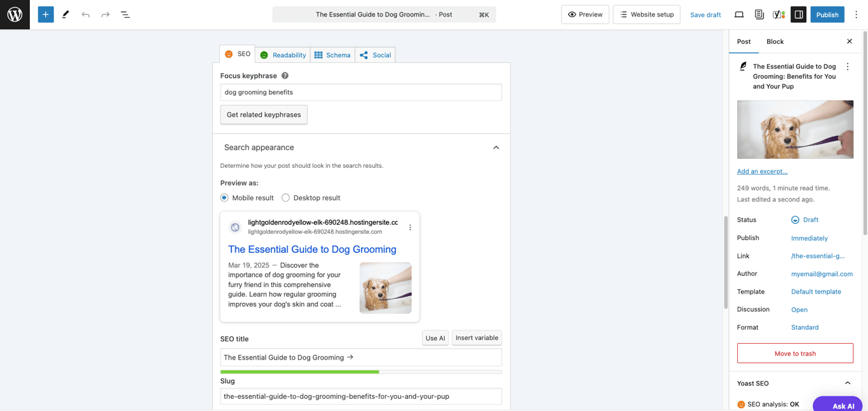
Task: Click the Get related keyphrases button
Action: click(x=264, y=114)
